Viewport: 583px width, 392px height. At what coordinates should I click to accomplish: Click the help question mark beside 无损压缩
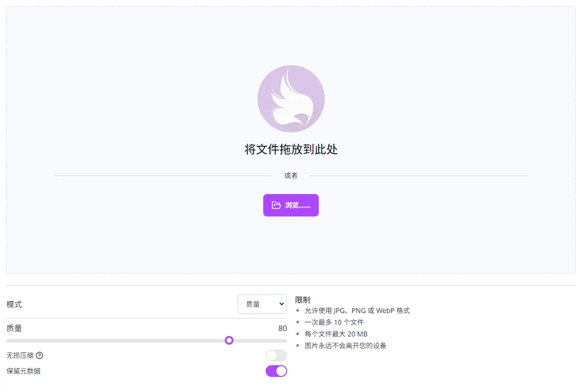tap(39, 355)
